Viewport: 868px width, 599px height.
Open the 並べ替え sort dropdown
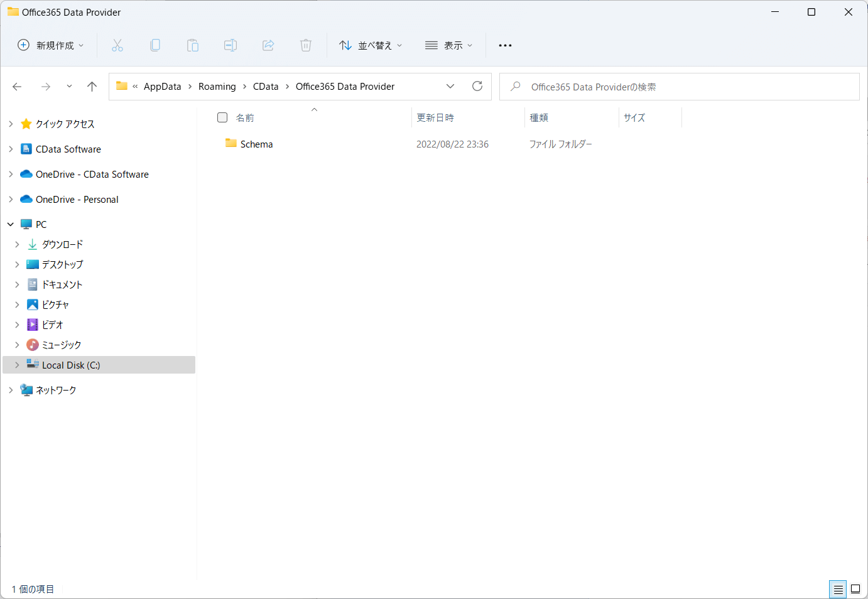(371, 45)
